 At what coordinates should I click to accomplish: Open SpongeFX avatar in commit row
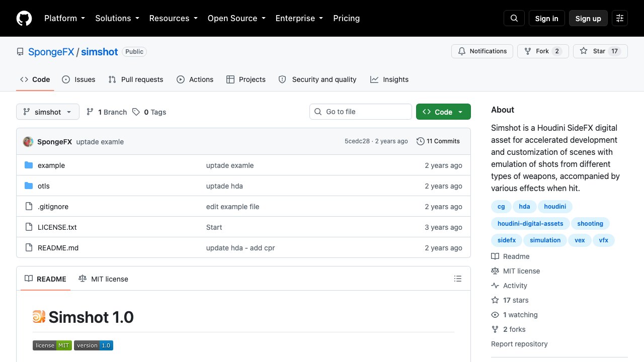click(x=28, y=142)
